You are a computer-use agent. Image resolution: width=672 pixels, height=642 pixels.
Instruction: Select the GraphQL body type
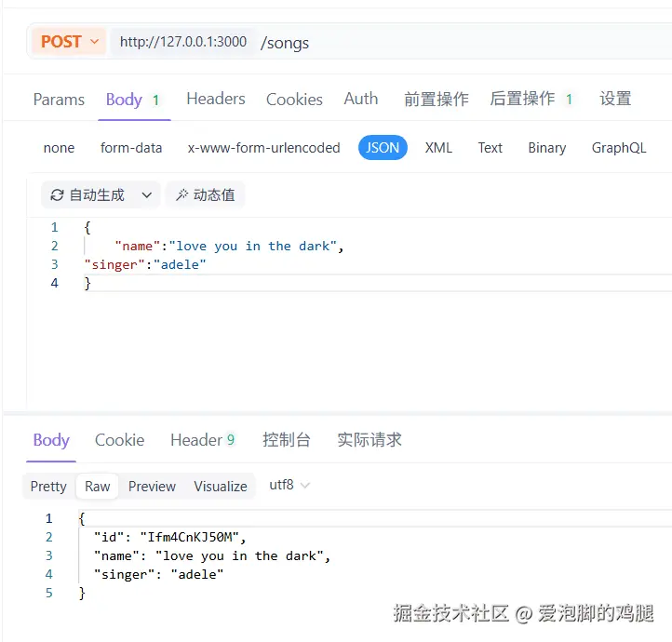619,148
